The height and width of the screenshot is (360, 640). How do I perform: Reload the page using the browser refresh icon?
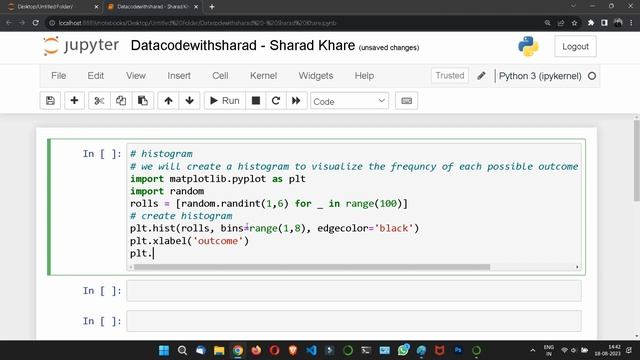click(x=36, y=23)
